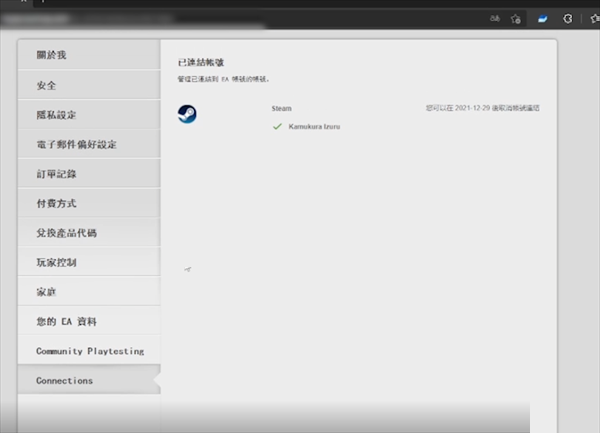
Task: Open 電子郵件偏好設定 tab
Action: click(88, 144)
